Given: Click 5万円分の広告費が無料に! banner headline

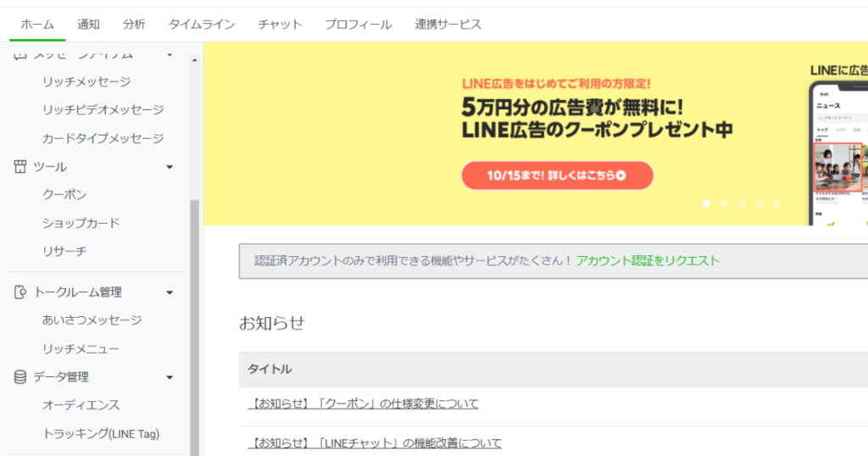Looking at the screenshot, I should 573,107.
